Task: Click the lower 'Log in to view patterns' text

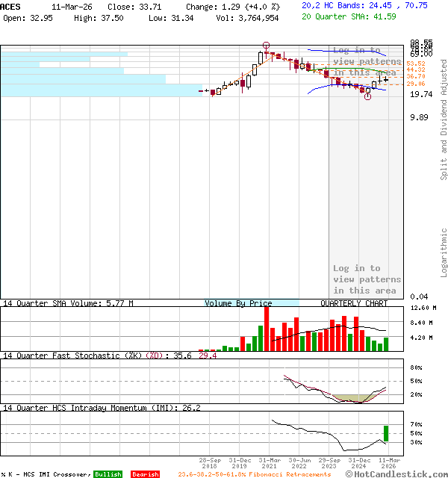Action: (x=367, y=279)
